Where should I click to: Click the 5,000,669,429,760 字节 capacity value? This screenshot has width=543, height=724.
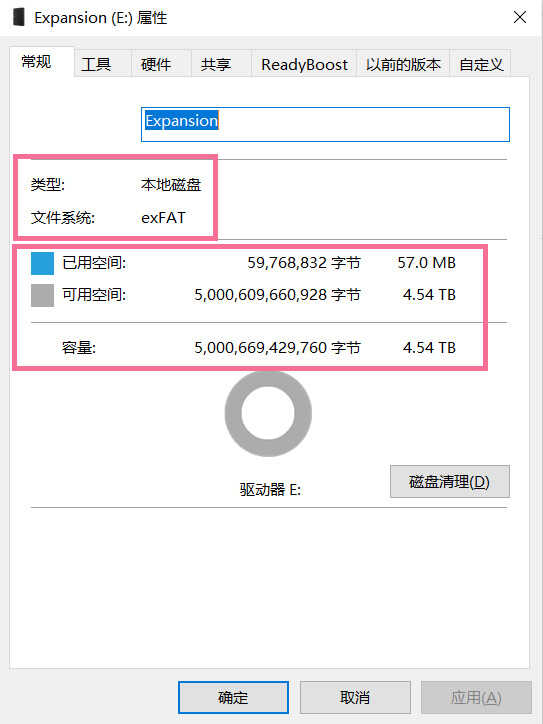[277, 347]
